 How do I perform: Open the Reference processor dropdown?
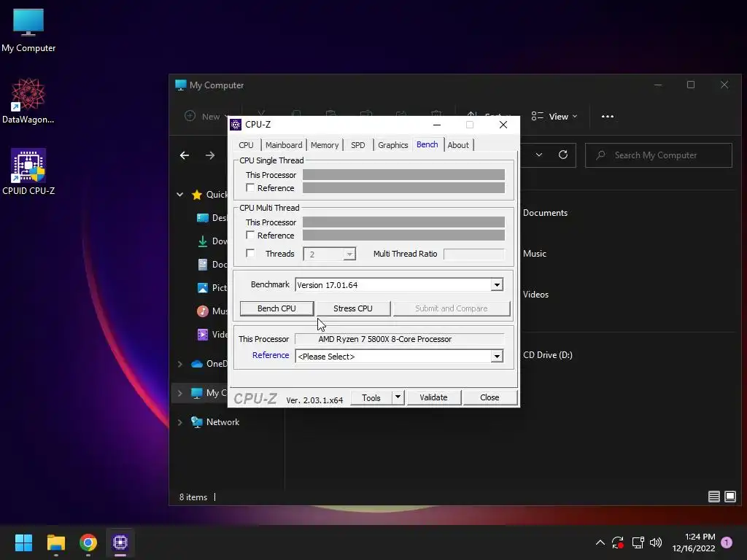[497, 356]
